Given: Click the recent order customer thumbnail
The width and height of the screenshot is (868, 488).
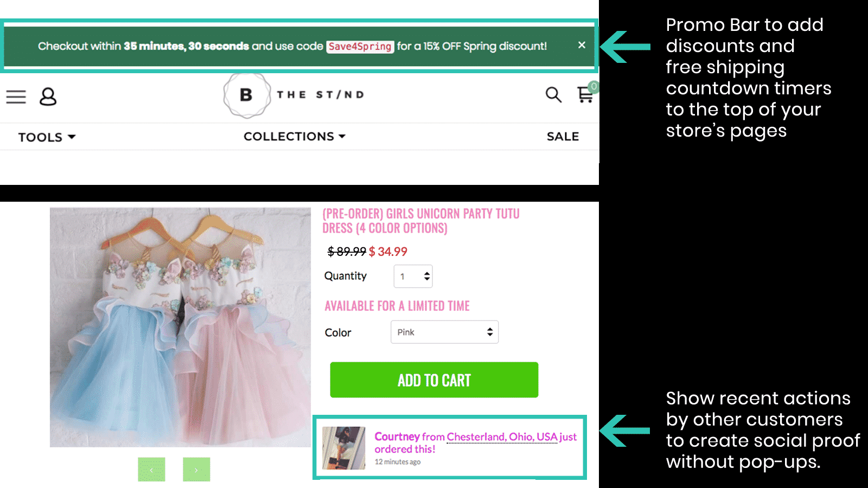Looking at the screenshot, I should tap(343, 448).
